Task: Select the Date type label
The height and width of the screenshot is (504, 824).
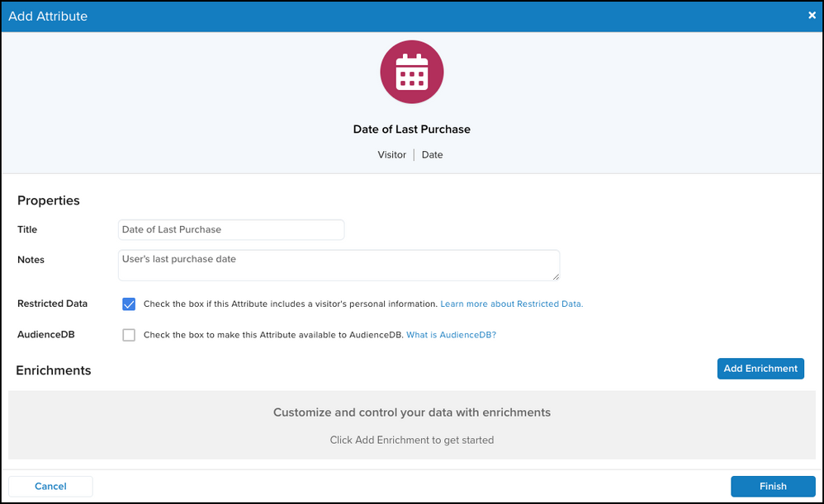Action: pos(432,154)
